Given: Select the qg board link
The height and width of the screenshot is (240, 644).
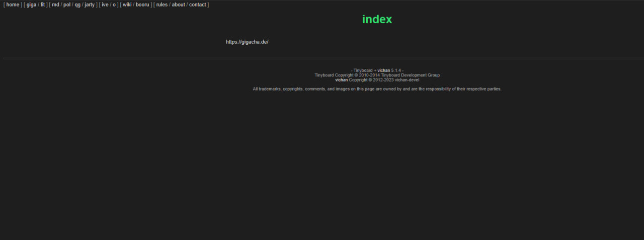Looking at the screenshot, I should point(77,5).
